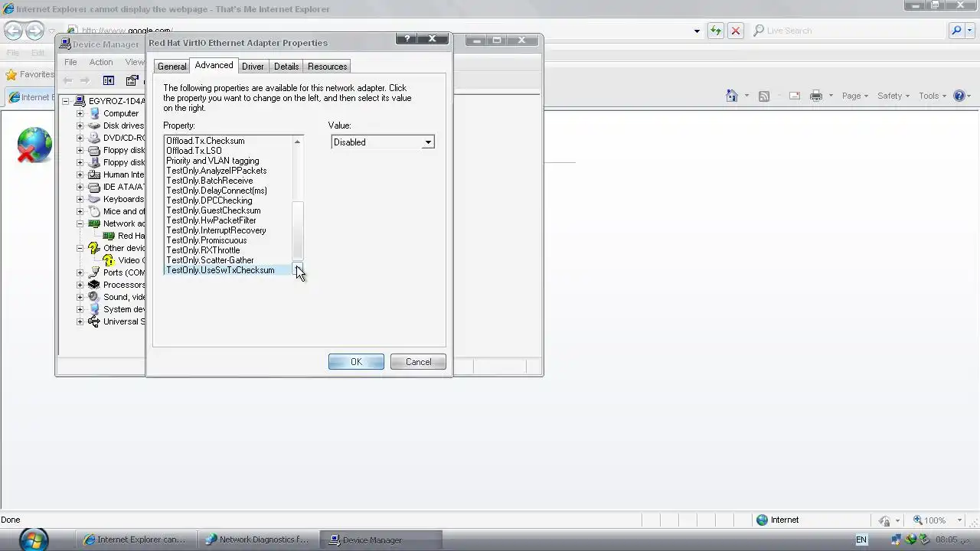This screenshot has width=980, height=551.
Task: Open Device Manager File menu
Action: click(70, 62)
